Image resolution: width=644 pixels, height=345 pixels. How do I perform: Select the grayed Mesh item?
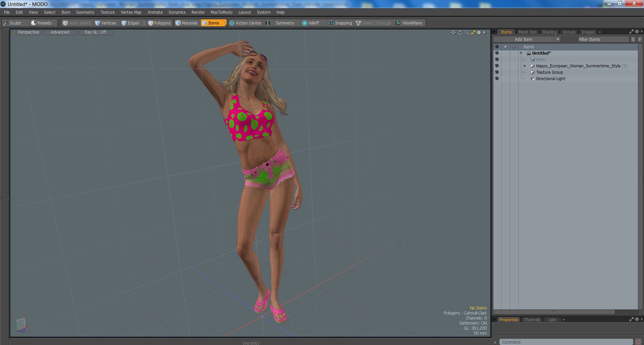(x=541, y=60)
